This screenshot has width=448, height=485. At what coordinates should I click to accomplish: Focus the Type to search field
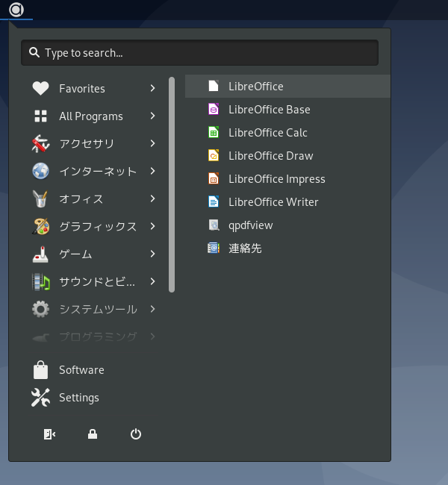point(199,52)
